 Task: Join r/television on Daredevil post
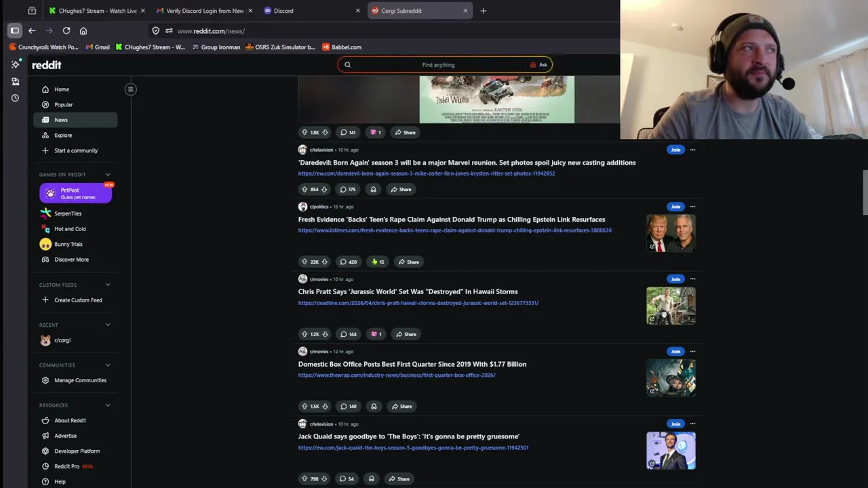pos(675,150)
